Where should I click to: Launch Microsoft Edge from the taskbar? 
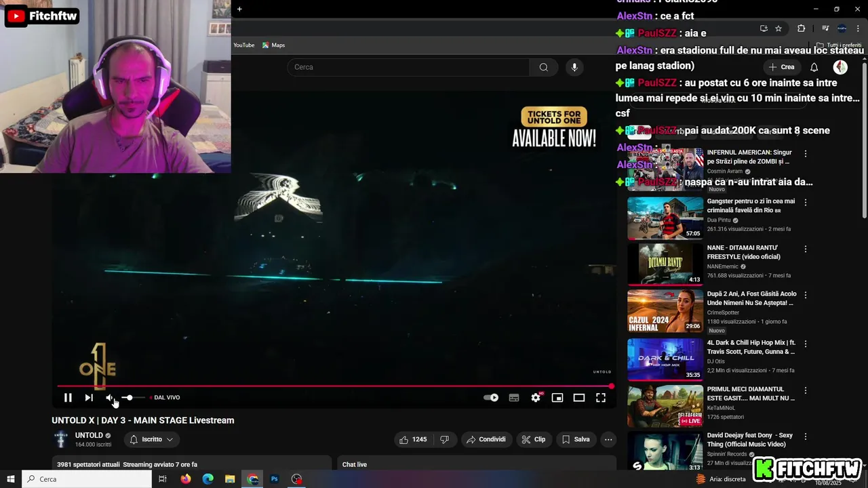pyautogui.click(x=208, y=479)
